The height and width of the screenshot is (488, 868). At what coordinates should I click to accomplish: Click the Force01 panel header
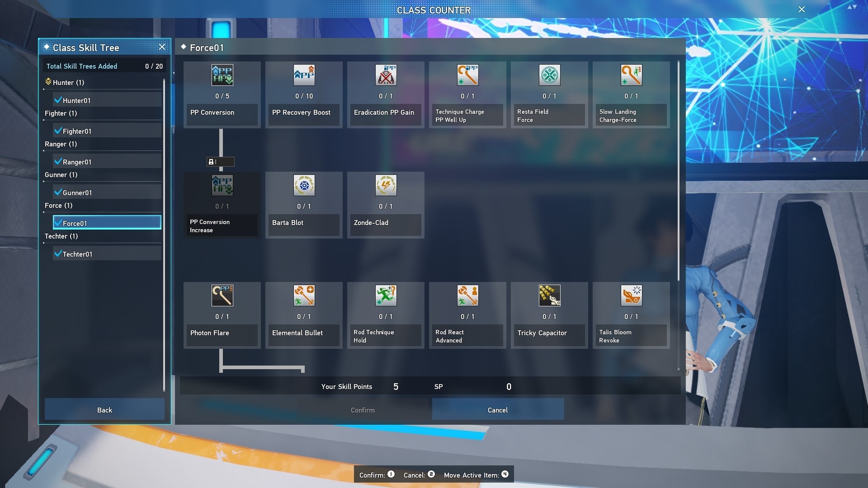[430, 47]
